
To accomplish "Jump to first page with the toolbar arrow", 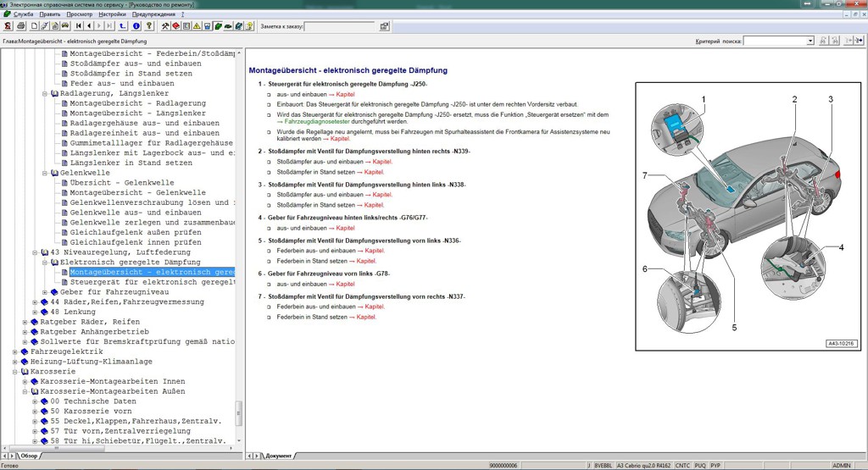I will (79, 26).
